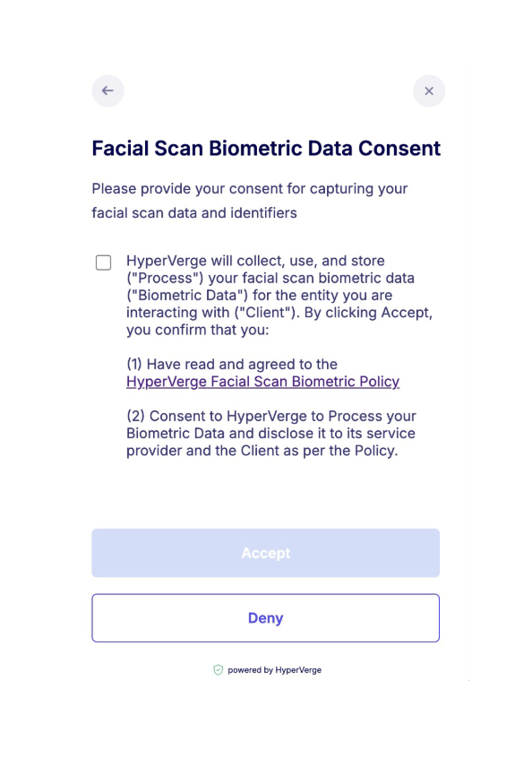Tick the HyperVerge consent checkbox
The width and height of the screenshot is (532, 758).
pos(103,263)
